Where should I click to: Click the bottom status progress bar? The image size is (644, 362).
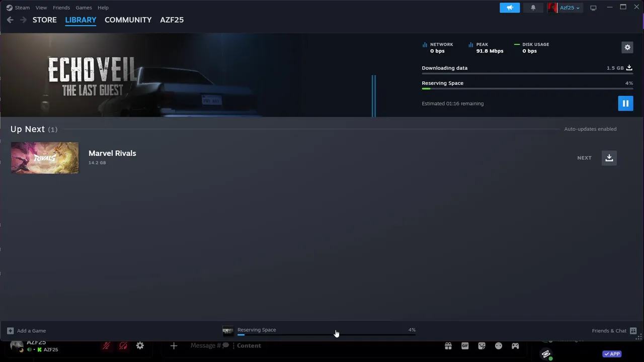coord(327,335)
